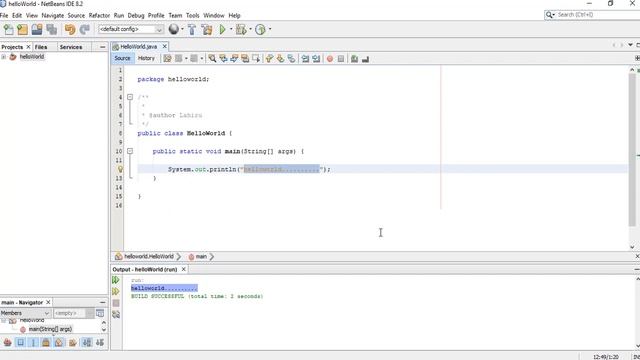Collapse the Javadoc comment fold on line 4
Screen dimensions: 640x360
click(x=130, y=97)
